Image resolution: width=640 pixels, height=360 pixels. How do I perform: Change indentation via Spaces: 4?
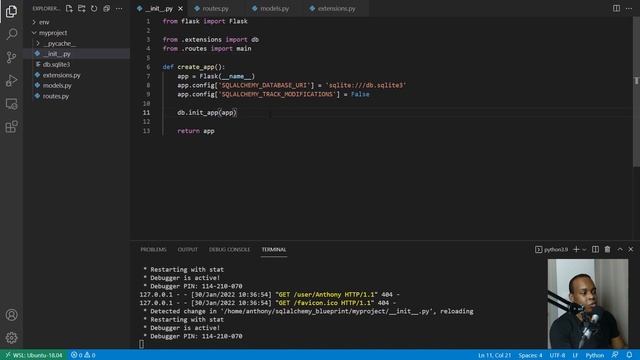point(530,355)
